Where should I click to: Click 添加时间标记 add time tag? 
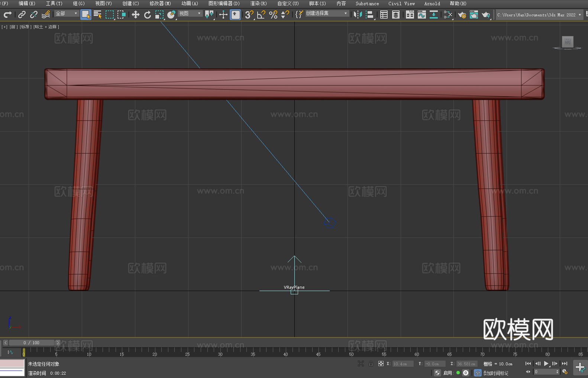tap(495, 373)
